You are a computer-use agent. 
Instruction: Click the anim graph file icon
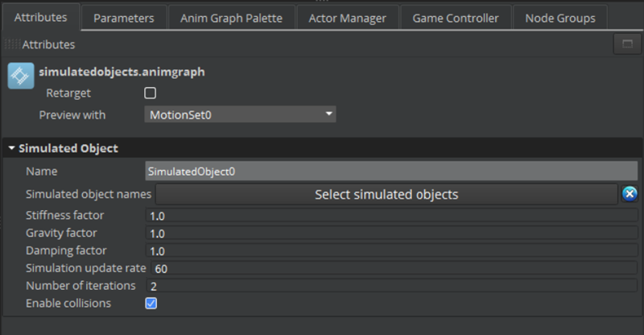coord(20,76)
